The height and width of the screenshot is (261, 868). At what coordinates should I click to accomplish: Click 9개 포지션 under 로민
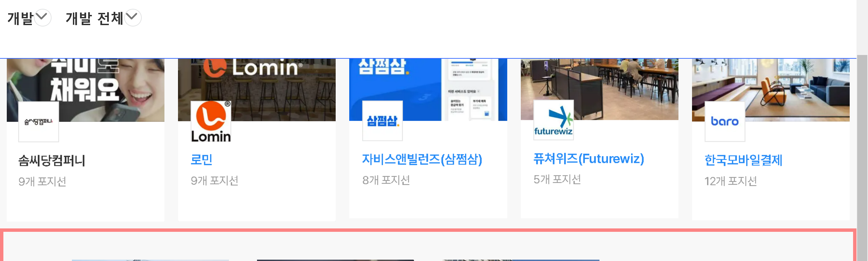click(214, 181)
